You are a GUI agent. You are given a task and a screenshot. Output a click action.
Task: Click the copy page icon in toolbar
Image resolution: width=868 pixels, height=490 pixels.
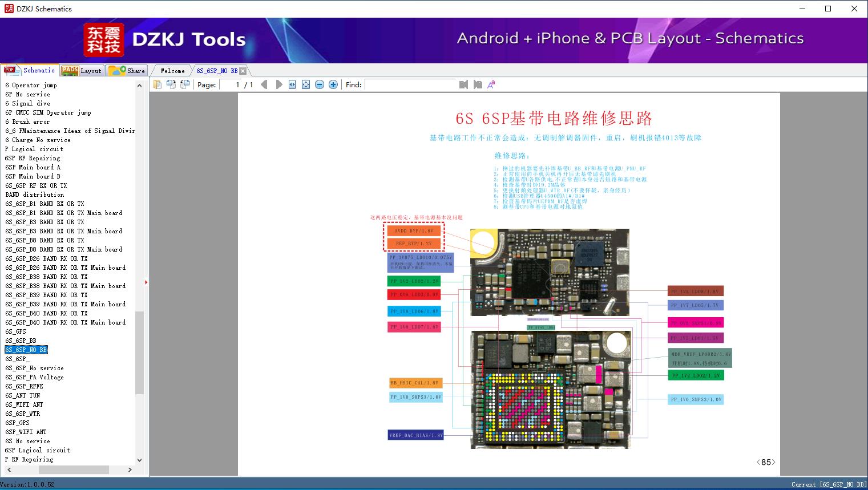158,84
